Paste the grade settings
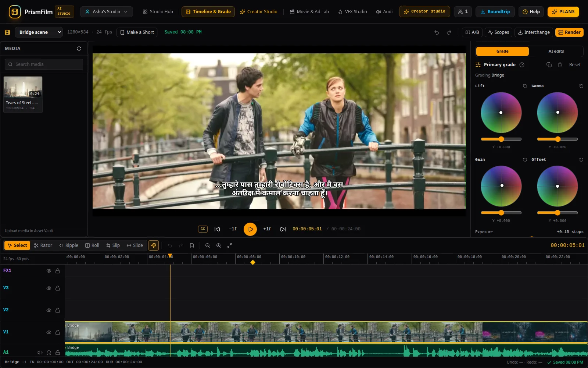The height and width of the screenshot is (368, 588). 560,65
